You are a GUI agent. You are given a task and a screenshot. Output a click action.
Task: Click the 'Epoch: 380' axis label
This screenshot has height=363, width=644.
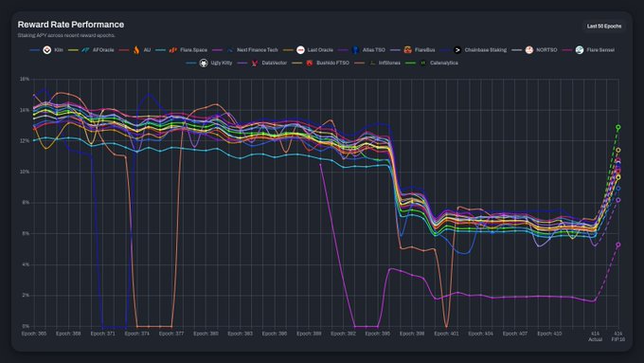click(x=206, y=334)
